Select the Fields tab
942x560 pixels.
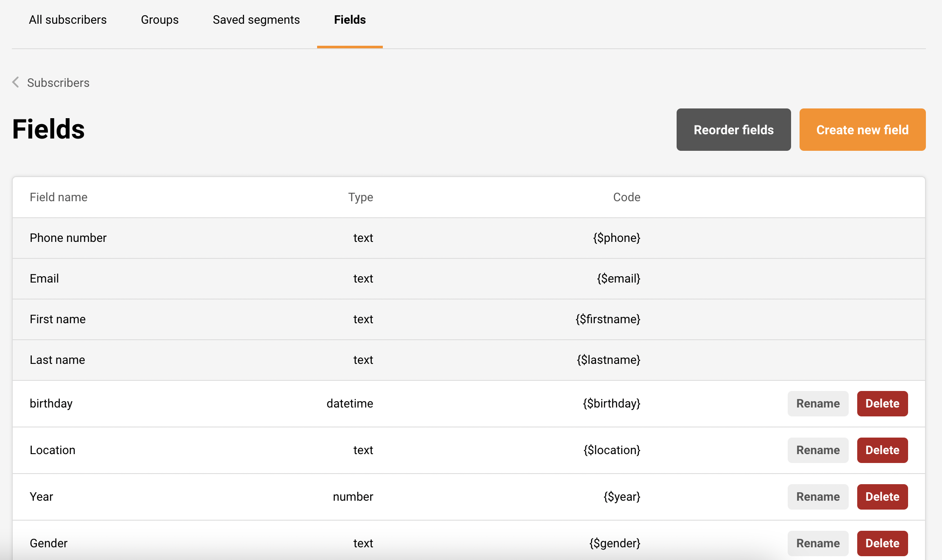(350, 20)
